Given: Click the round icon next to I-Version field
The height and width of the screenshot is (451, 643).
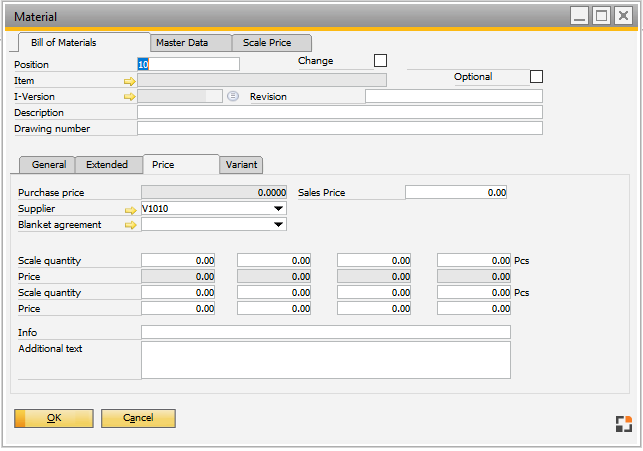Looking at the screenshot, I should (x=232, y=97).
